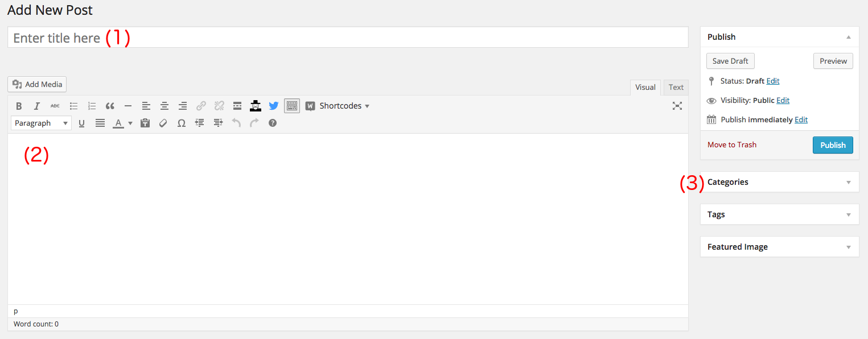Click the Twitter bird icon
The image size is (868, 339).
pyautogui.click(x=274, y=106)
